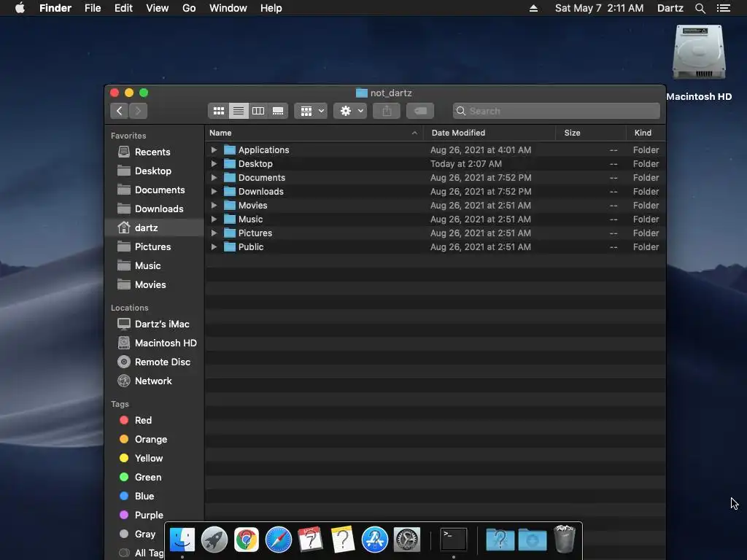Open Terminal from the Dock

pyautogui.click(x=454, y=540)
